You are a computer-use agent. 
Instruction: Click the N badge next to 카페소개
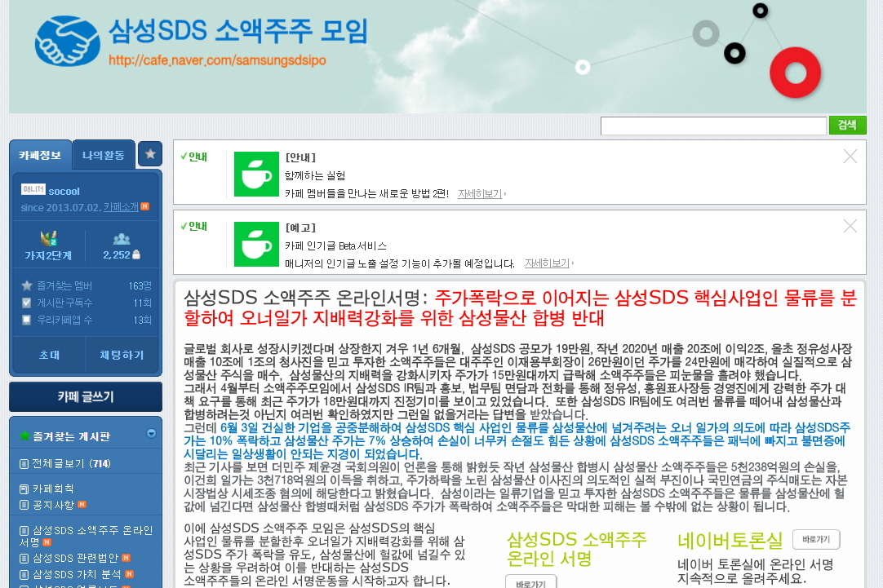(x=144, y=206)
